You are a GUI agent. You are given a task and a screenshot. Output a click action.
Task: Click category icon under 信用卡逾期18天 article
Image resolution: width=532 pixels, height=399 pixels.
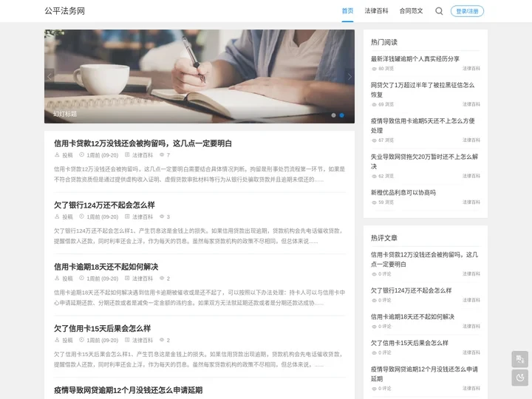[127, 279]
